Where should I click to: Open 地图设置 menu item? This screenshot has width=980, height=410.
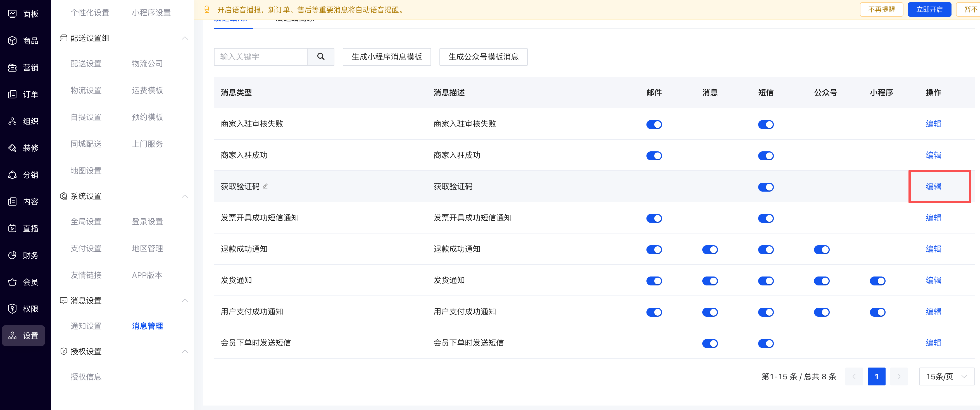coord(86,171)
